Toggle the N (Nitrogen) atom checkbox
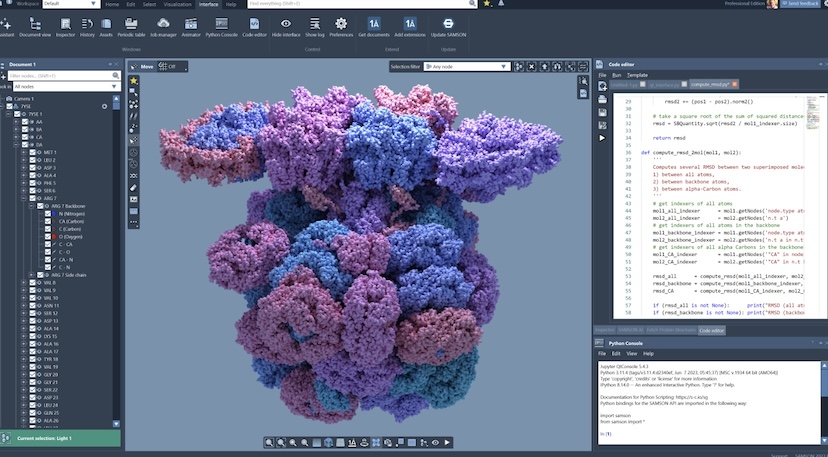 click(47, 214)
